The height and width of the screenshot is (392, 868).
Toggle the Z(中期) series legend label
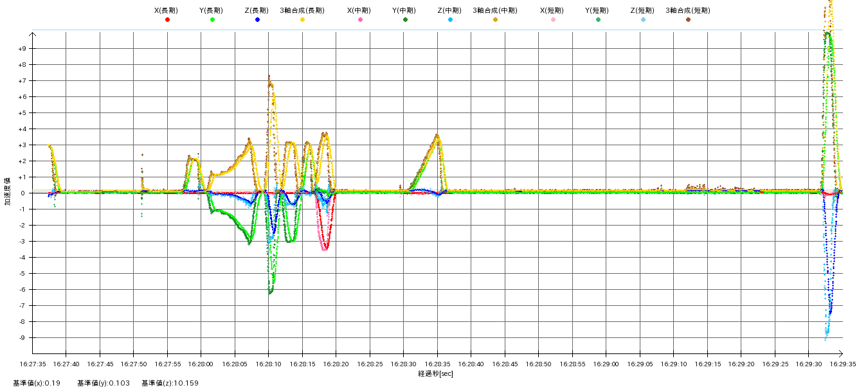point(449,10)
